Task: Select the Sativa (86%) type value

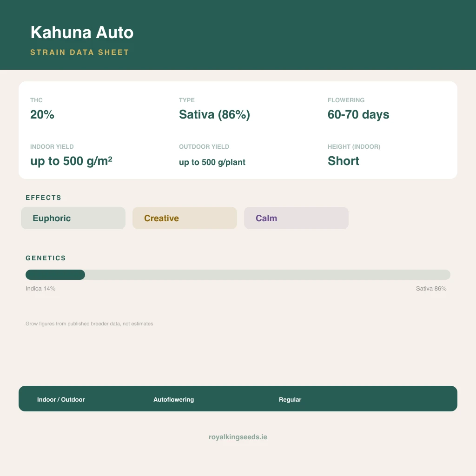Action: click(214, 114)
